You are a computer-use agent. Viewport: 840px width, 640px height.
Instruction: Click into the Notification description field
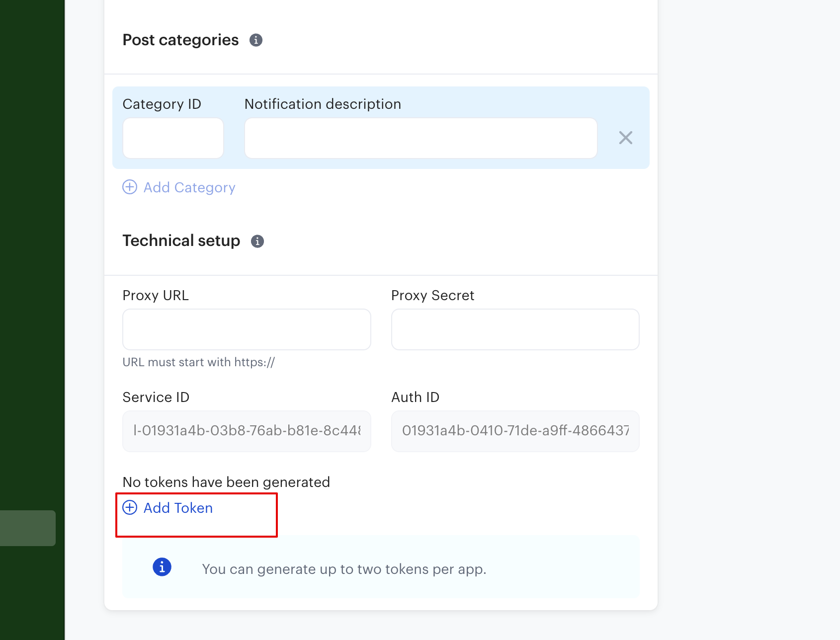[x=420, y=138]
